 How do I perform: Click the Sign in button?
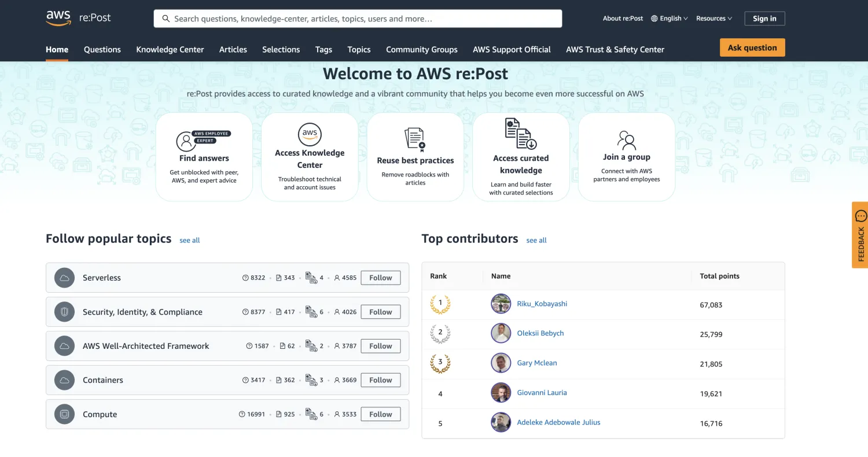click(764, 19)
